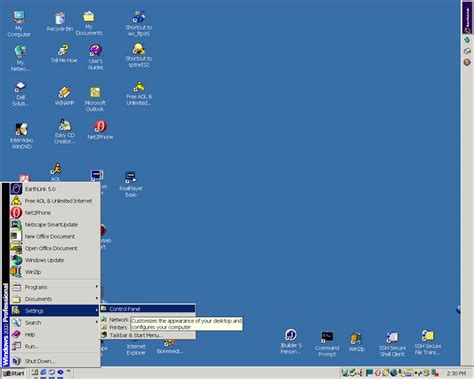This screenshot has height=379, width=474.
Task: Select Windows Update in Start menu
Action: click(x=55, y=260)
